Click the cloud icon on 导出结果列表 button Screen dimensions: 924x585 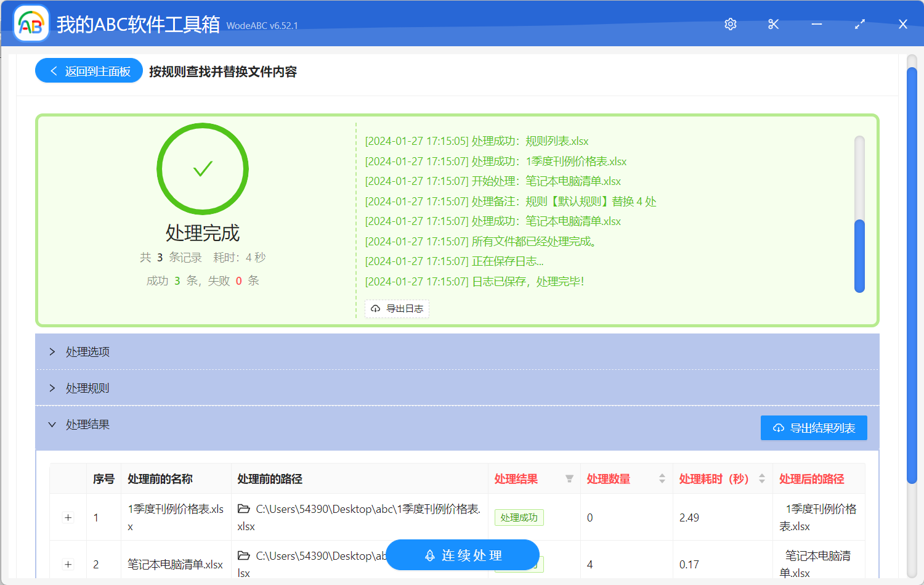(x=777, y=427)
